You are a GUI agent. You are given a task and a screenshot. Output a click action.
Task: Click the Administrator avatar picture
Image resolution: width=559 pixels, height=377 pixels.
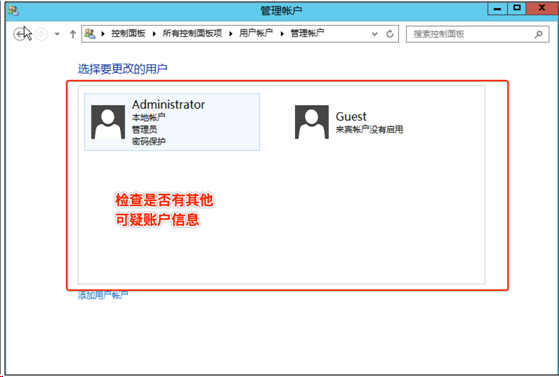pos(108,122)
